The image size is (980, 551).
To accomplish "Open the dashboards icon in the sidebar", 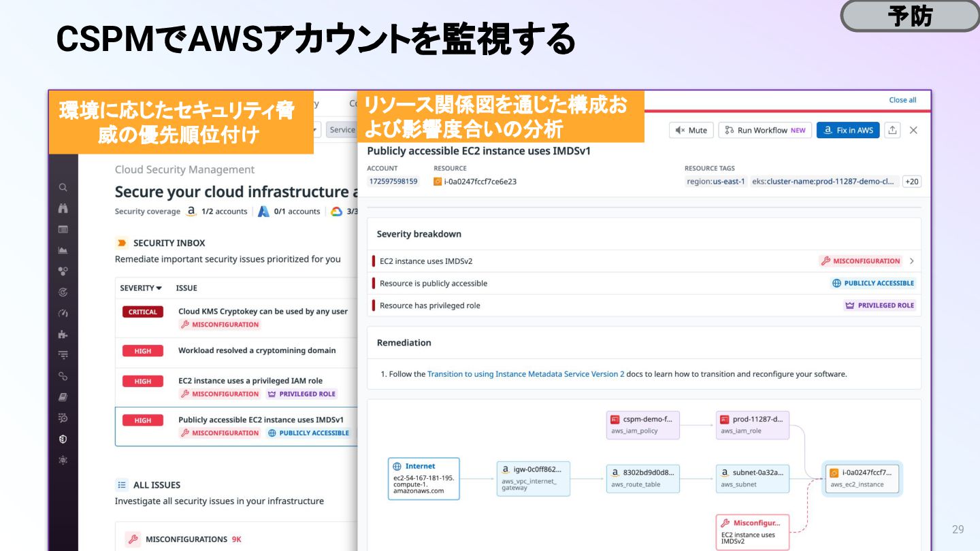I will 63,229.
